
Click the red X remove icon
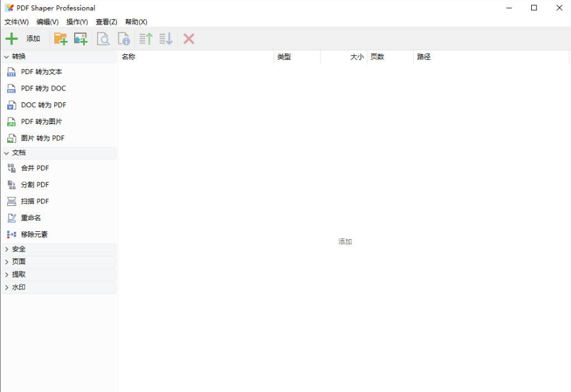click(189, 39)
